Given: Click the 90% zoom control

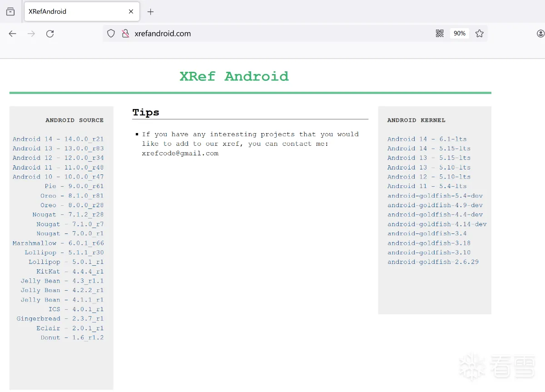Looking at the screenshot, I should [x=459, y=33].
